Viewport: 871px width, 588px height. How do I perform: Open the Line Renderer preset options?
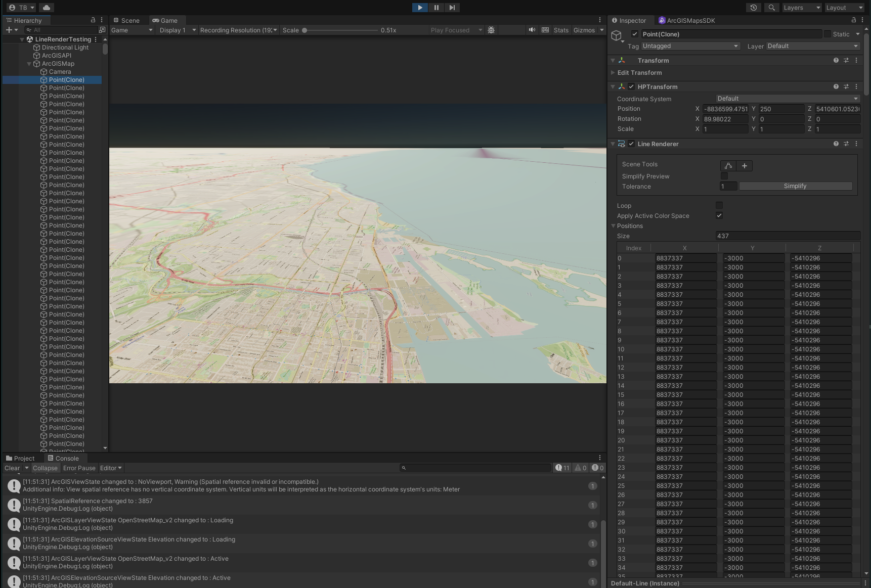click(x=846, y=144)
